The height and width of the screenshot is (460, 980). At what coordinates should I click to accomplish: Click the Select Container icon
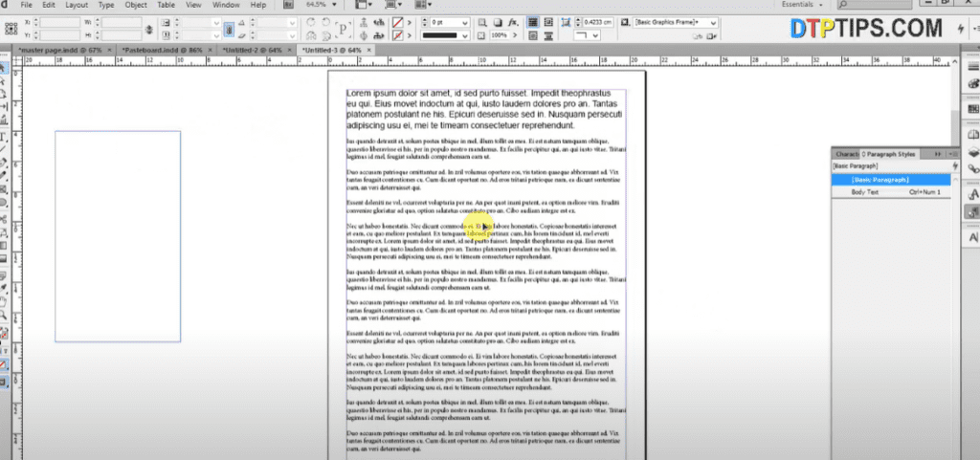coord(364,23)
